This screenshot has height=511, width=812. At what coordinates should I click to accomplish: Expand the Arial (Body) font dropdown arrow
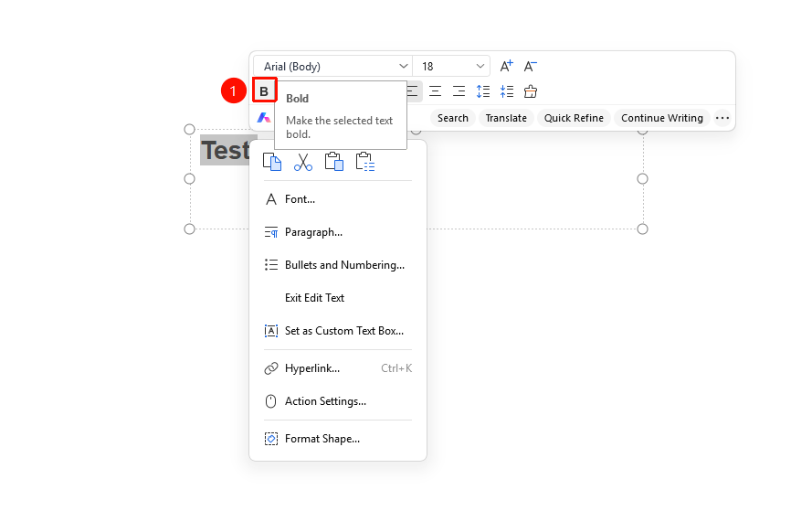pyautogui.click(x=404, y=67)
